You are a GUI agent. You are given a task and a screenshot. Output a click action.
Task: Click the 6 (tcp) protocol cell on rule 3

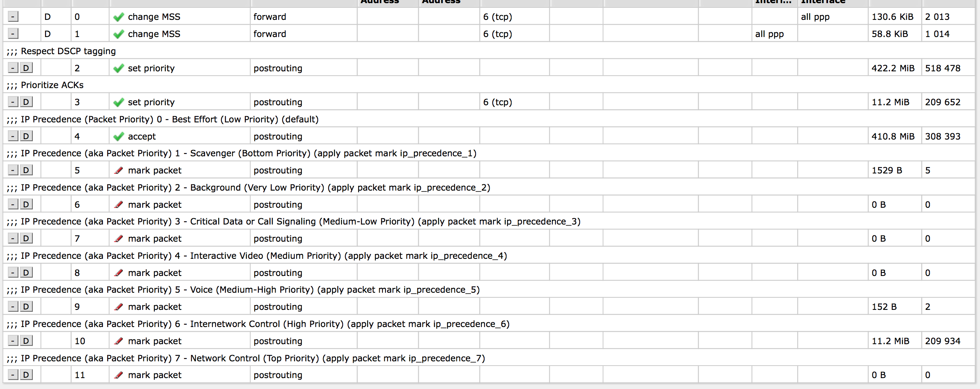point(497,103)
